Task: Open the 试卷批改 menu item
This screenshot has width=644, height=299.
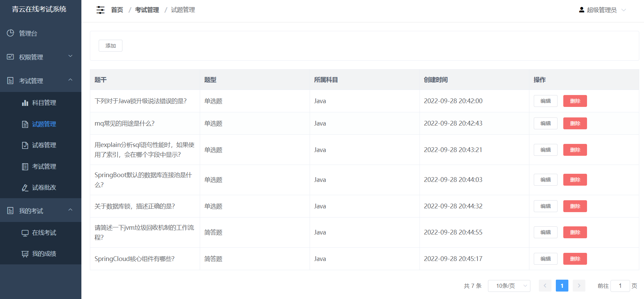Action: pos(41,188)
